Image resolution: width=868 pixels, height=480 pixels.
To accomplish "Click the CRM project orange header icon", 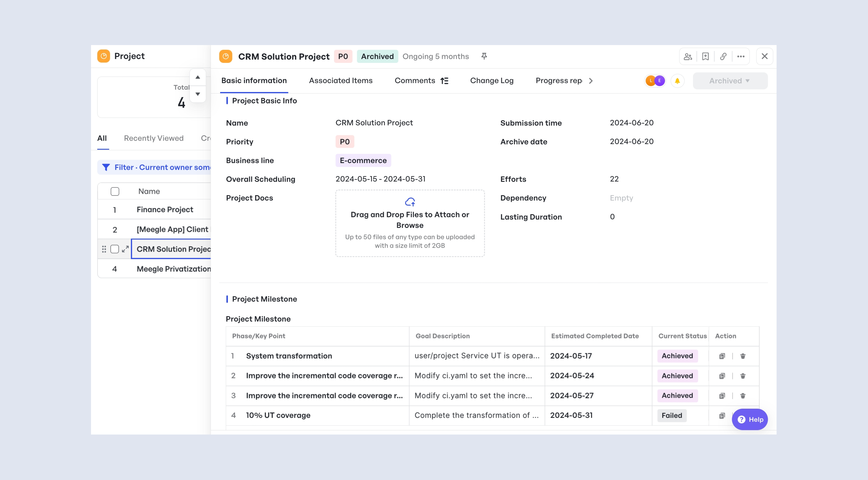I will pyautogui.click(x=226, y=56).
